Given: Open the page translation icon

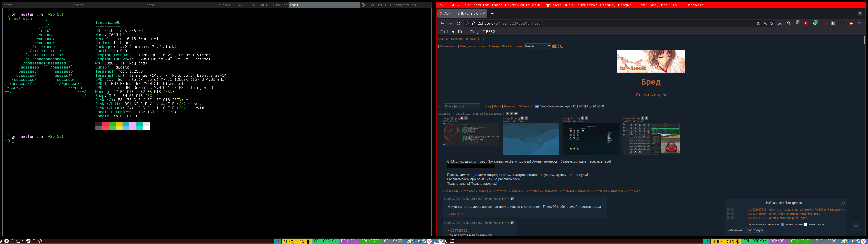Looking at the screenshot, I should 765,23.
